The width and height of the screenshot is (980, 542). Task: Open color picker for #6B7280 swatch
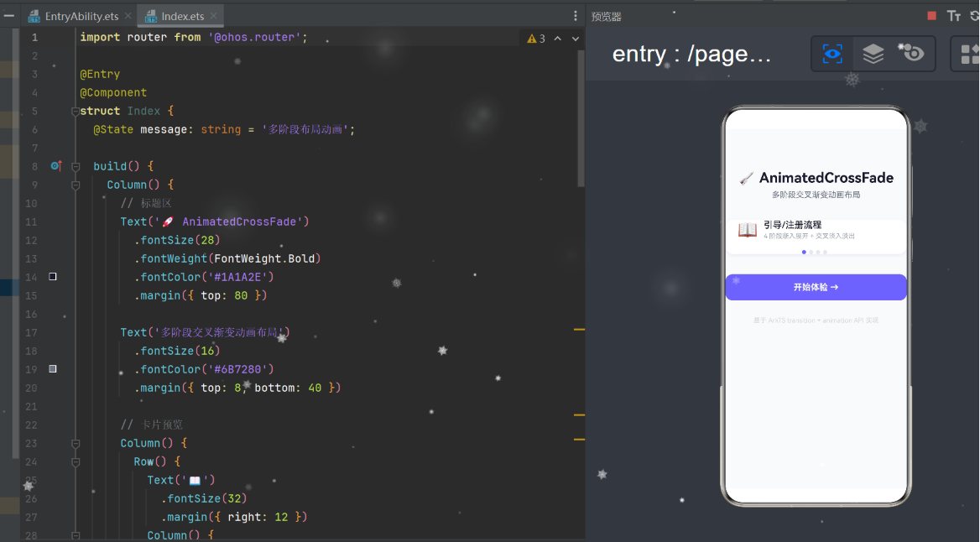point(53,369)
